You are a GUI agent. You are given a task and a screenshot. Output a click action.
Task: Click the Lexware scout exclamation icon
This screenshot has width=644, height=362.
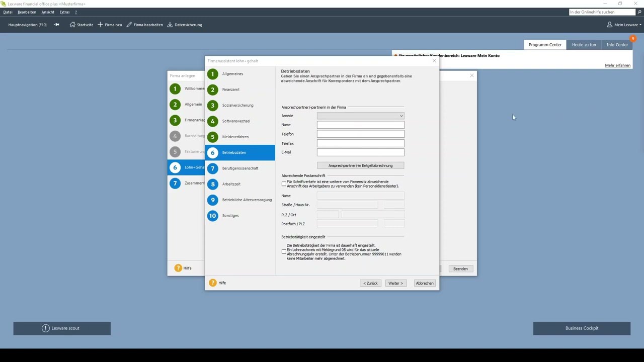46,328
